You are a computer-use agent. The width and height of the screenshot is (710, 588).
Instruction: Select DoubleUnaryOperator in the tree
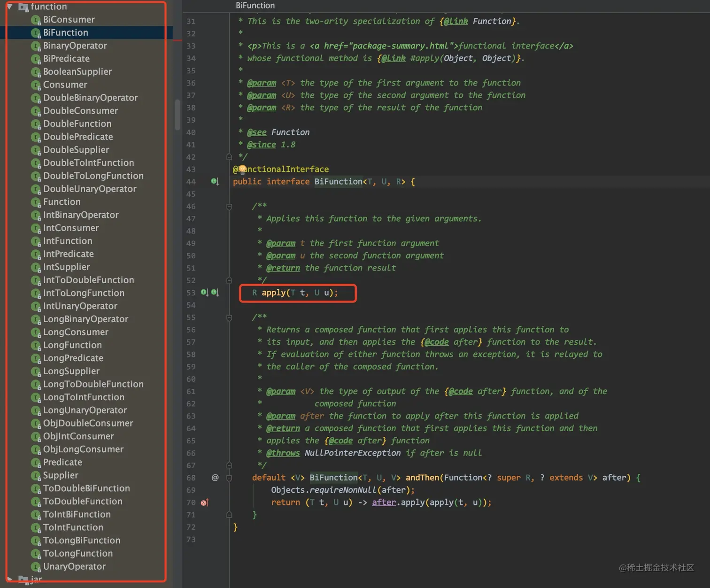click(90, 189)
